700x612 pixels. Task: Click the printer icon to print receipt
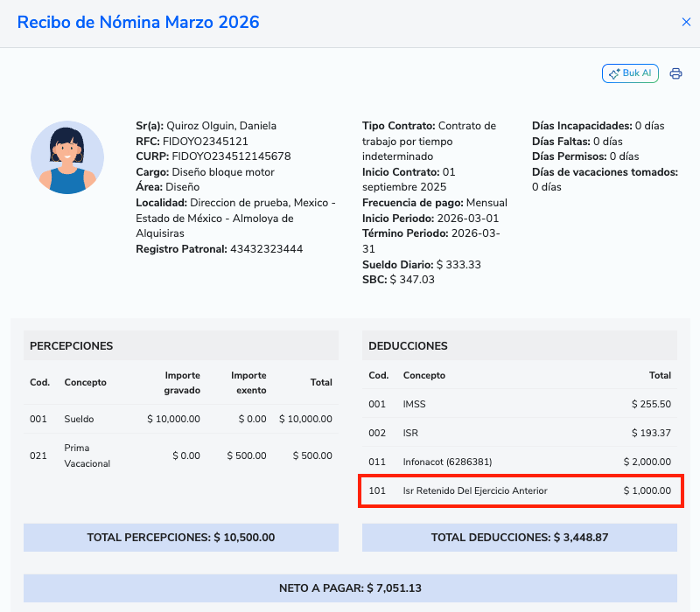[675, 73]
